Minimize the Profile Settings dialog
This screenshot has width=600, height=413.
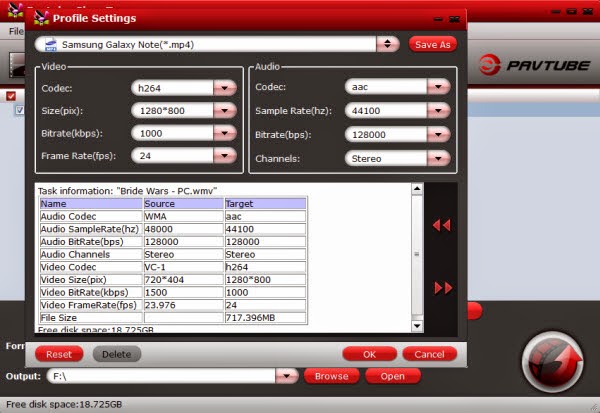pyautogui.click(x=439, y=19)
